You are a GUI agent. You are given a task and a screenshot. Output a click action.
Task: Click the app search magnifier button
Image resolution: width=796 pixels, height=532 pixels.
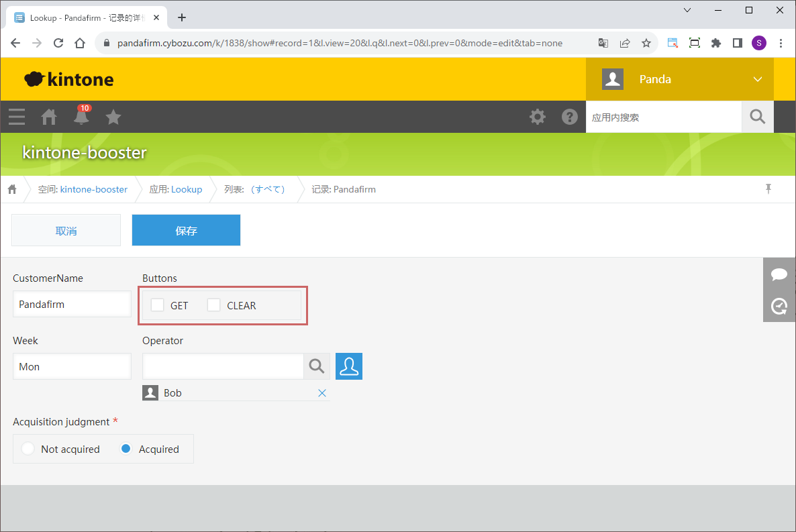pyautogui.click(x=757, y=117)
